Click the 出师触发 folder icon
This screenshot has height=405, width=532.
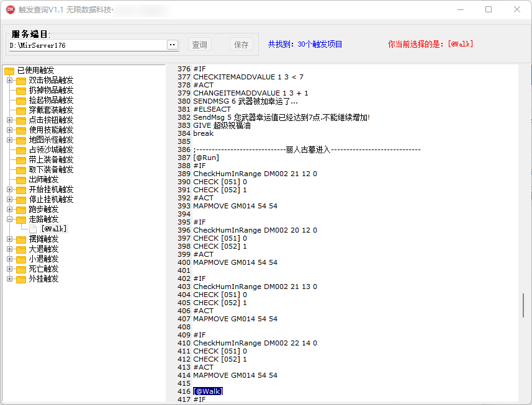tap(21, 180)
